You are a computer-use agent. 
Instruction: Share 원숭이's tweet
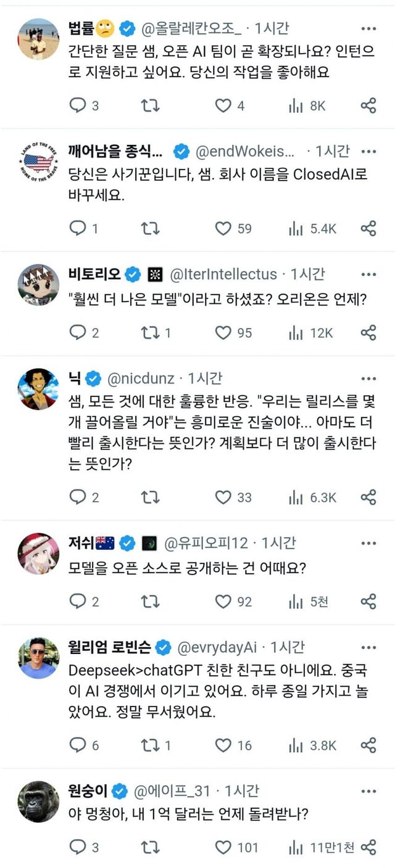[368, 848]
